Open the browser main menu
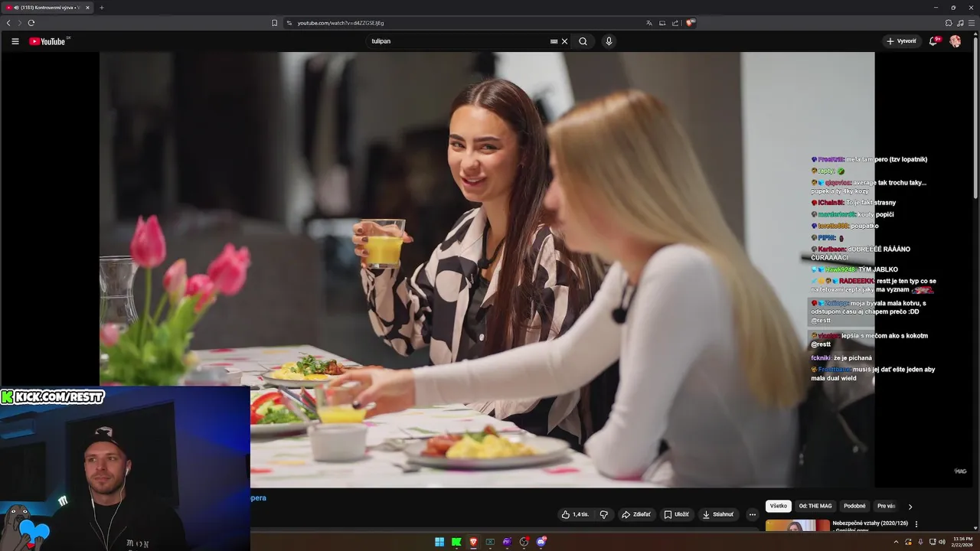The height and width of the screenshot is (551, 980). [972, 23]
